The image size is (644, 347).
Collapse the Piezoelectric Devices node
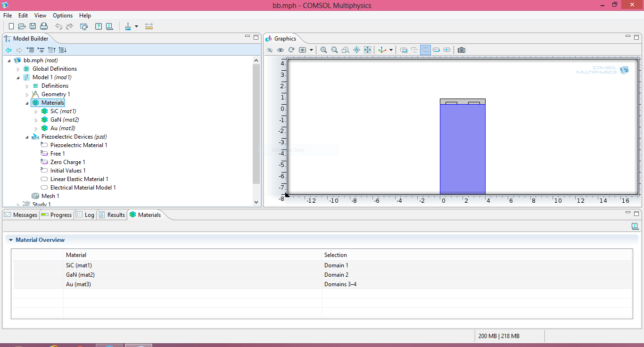tap(27, 137)
